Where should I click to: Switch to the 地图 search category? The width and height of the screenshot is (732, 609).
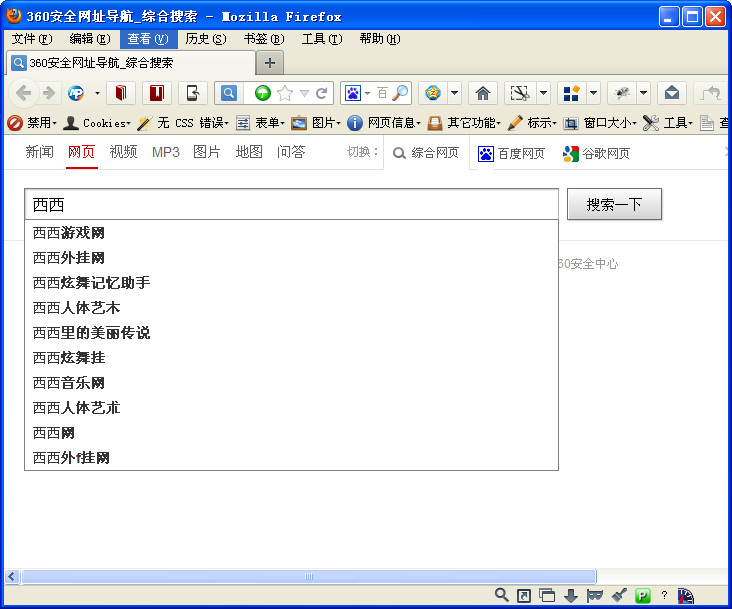[x=249, y=152]
